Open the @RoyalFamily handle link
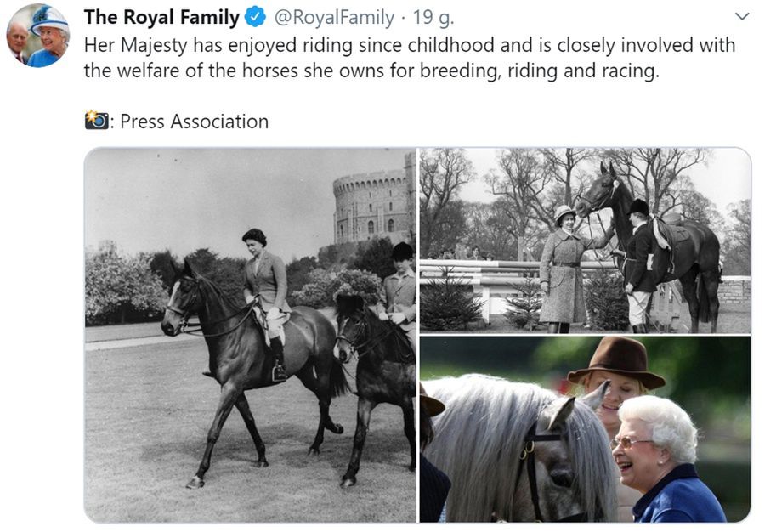 335,17
